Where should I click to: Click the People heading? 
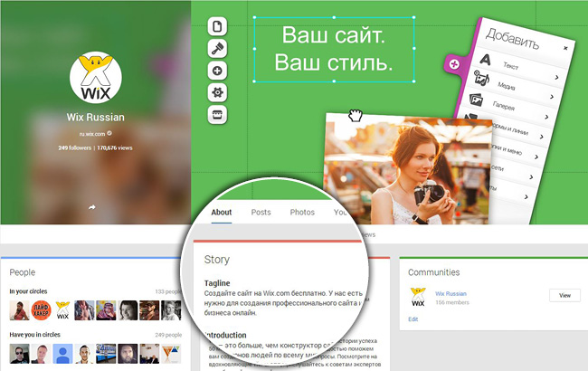(23, 272)
